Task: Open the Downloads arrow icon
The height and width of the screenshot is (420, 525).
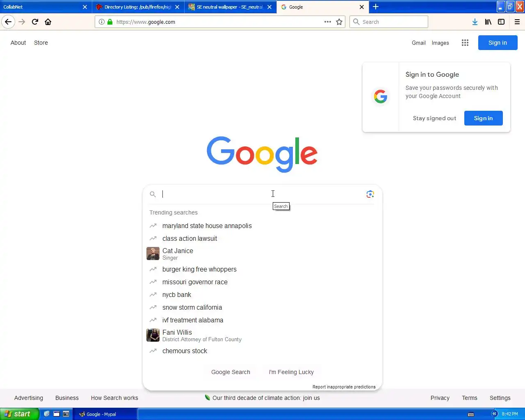Action: (x=475, y=22)
